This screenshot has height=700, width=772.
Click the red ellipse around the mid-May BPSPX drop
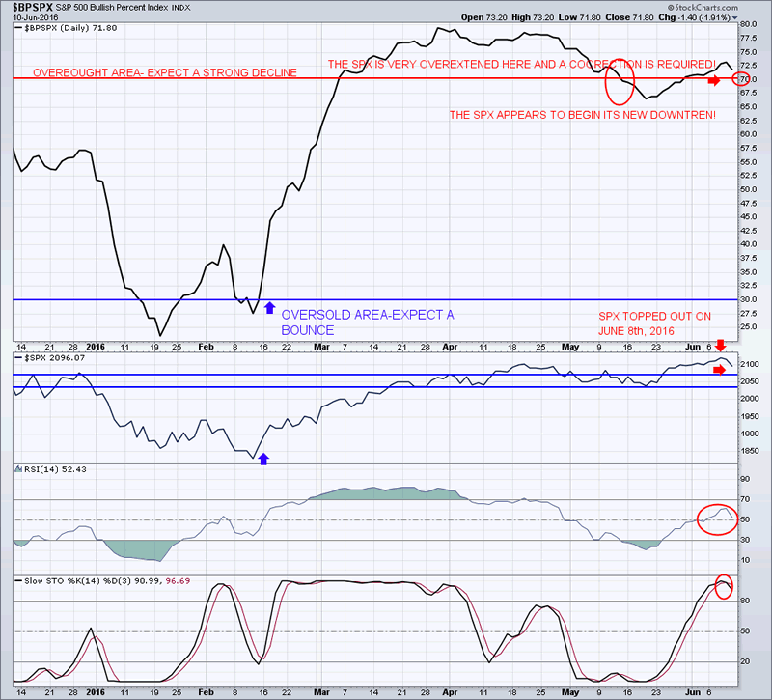point(619,80)
